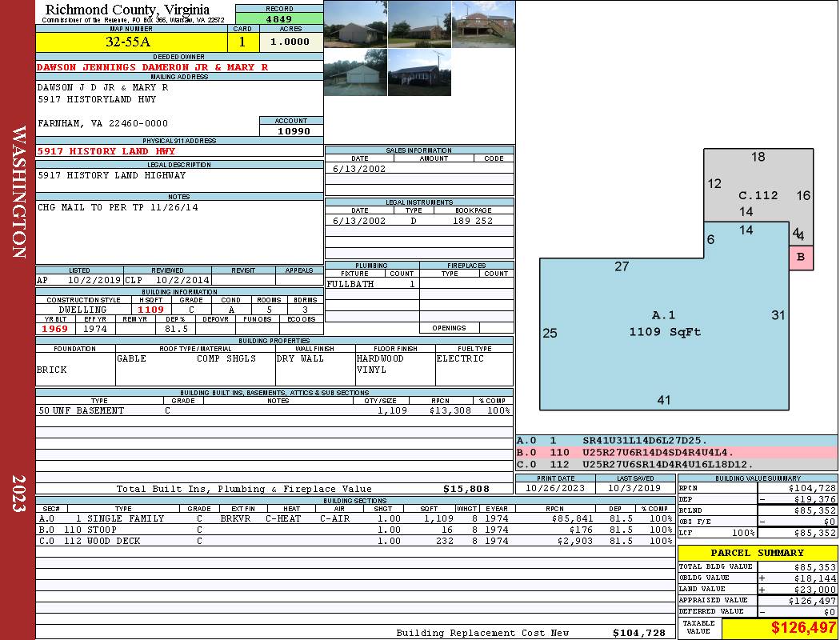Click sales date 6/13/2002
This screenshot has width=840, height=640.
[359, 169]
